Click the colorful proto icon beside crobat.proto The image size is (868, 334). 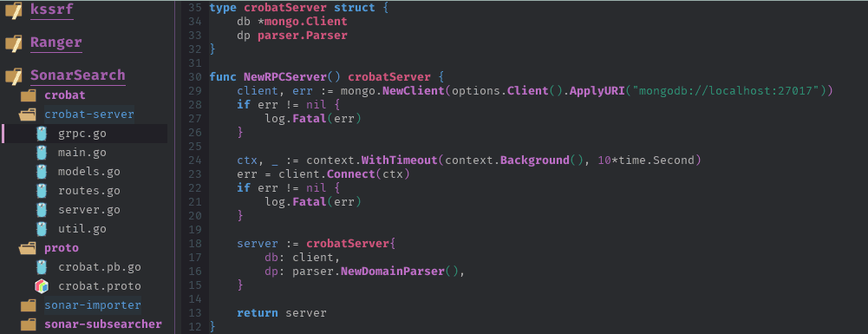coord(42,286)
